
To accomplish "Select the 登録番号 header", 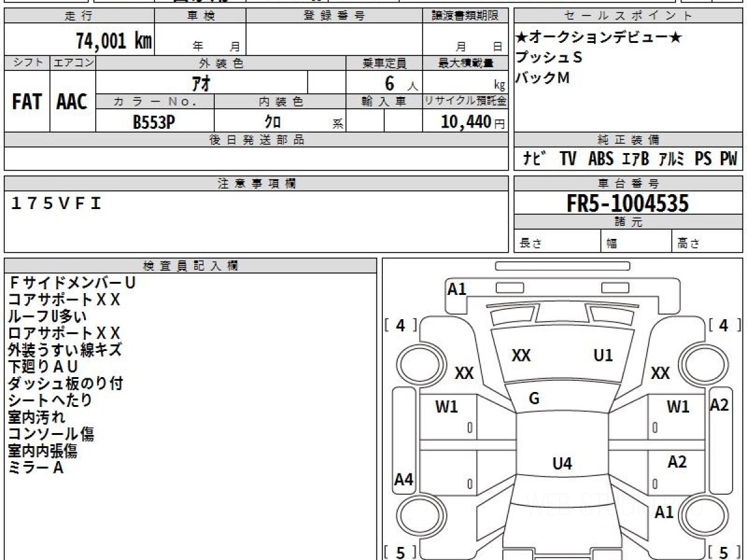I will pyautogui.click(x=334, y=16).
